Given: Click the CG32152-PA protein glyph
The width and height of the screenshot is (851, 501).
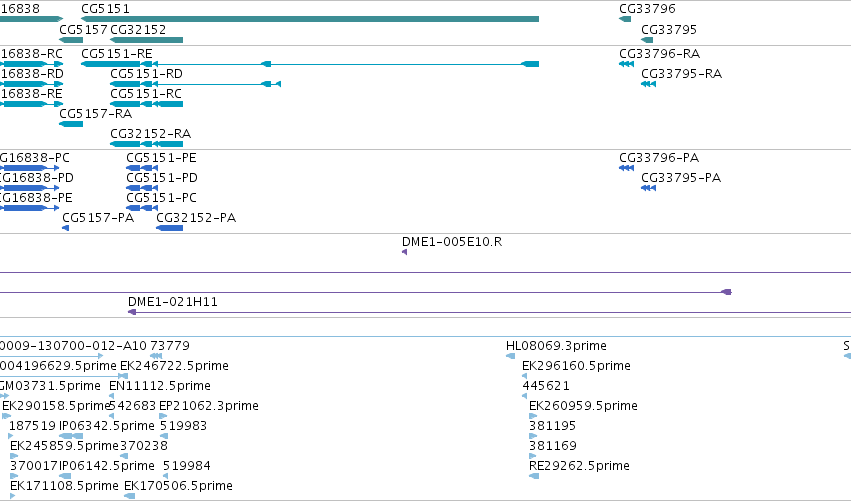Looking at the screenshot, I should click(169, 228).
